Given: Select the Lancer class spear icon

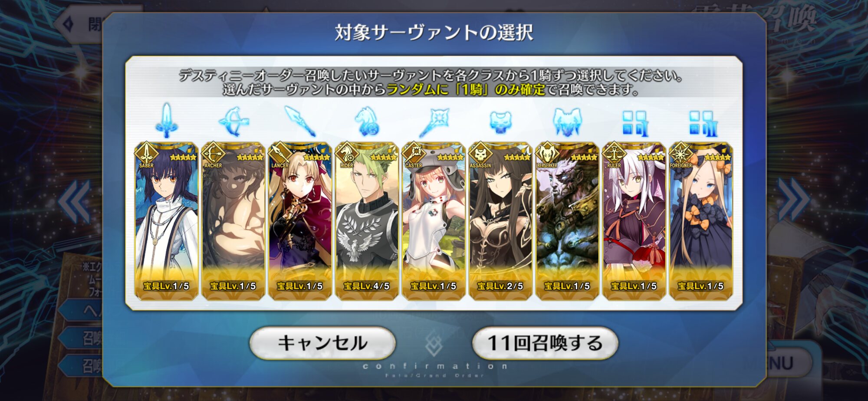Looking at the screenshot, I should [x=300, y=121].
